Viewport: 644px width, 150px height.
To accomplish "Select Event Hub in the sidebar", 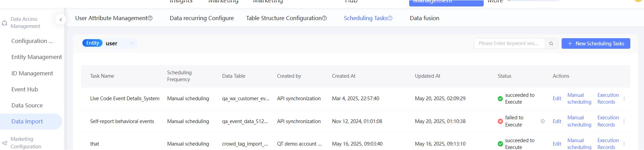I will pos(25,89).
